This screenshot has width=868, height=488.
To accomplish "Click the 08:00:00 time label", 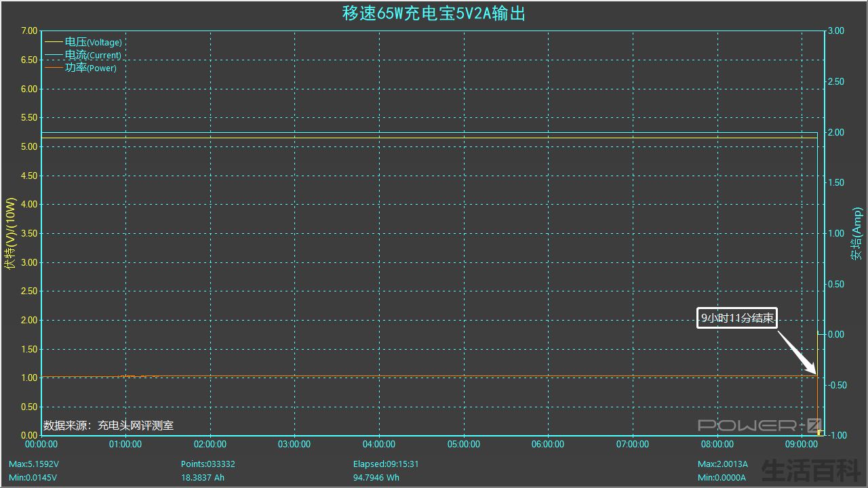I will tap(717, 445).
